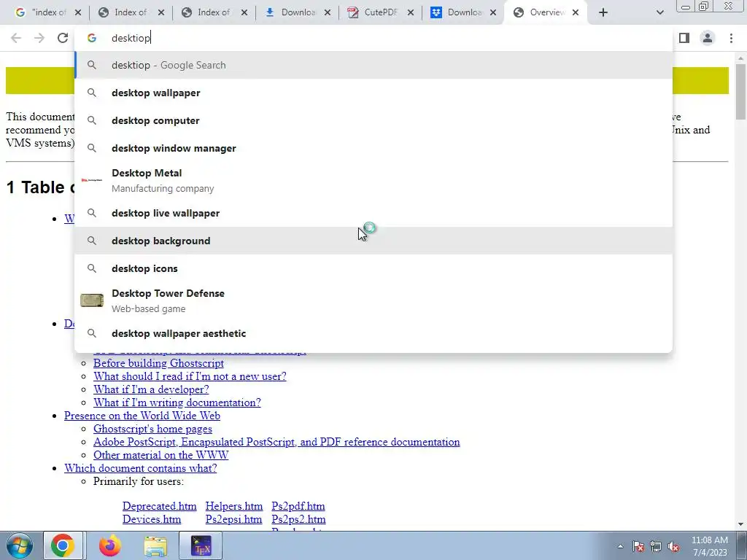Open the Adobe PostScript reference documentation link
Image resolution: width=747 pixels, height=560 pixels.
(276, 442)
